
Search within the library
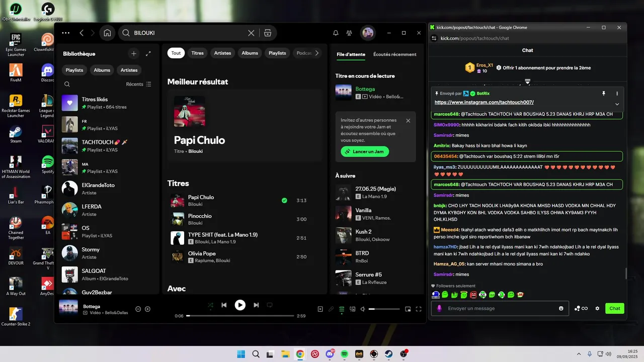tap(67, 84)
